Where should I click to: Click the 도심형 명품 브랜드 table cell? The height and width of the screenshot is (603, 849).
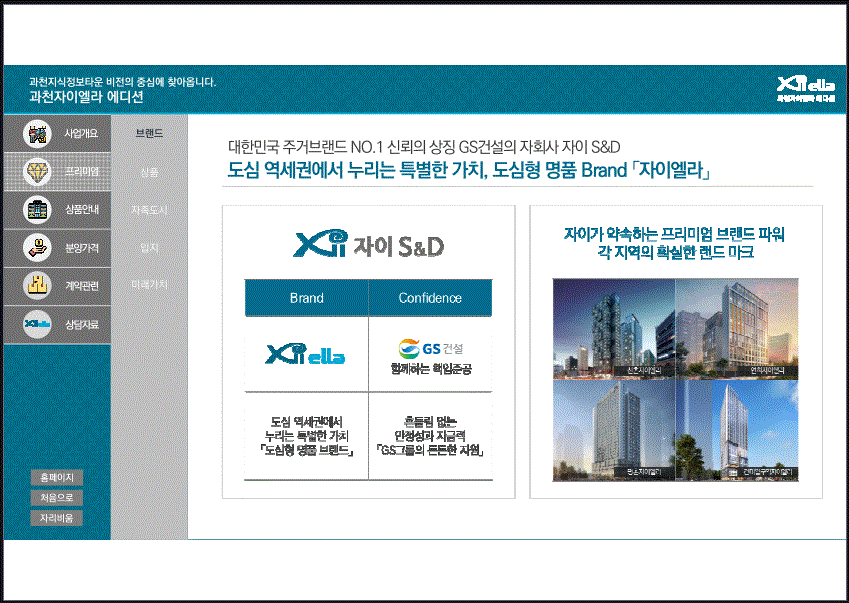(x=306, y=436)
